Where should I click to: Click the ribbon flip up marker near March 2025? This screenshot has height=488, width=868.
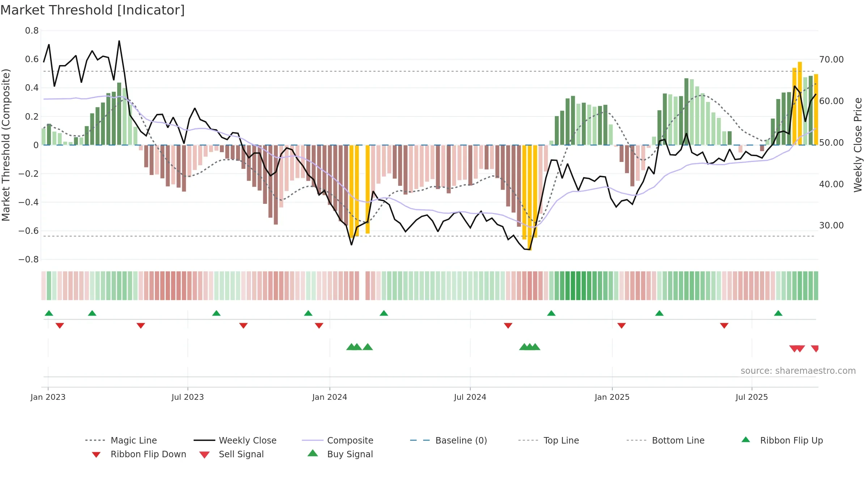pyautogui.click(x=659, y=313)
